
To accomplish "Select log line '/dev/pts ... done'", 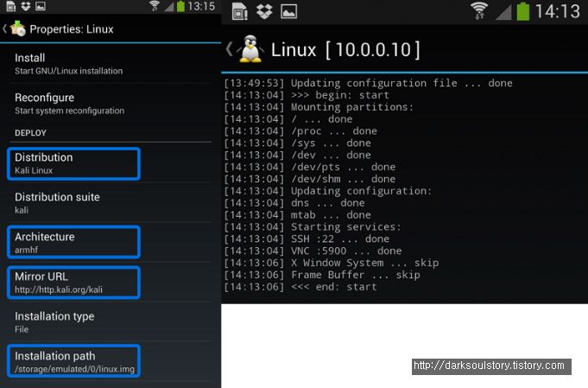I will coord(343,167).
